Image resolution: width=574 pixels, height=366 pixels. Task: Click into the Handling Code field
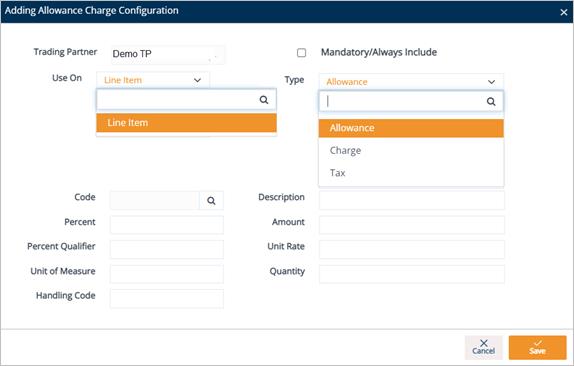click(x=167, y=299)
